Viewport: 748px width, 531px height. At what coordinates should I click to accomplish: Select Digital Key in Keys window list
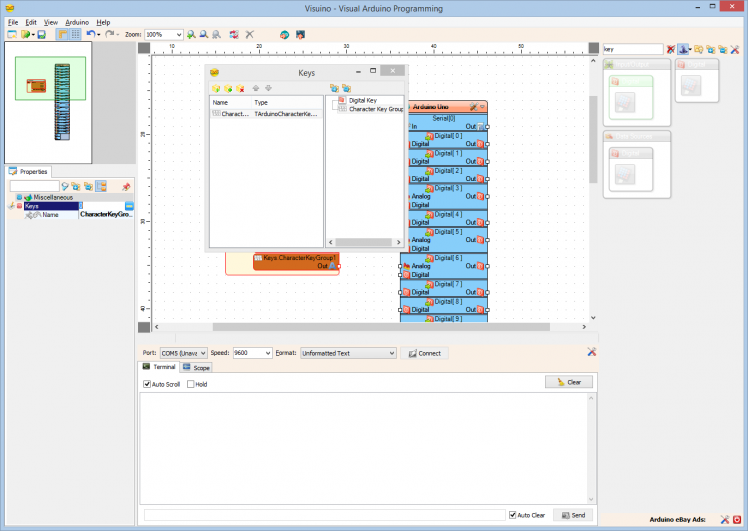click(x=362, y=101)
